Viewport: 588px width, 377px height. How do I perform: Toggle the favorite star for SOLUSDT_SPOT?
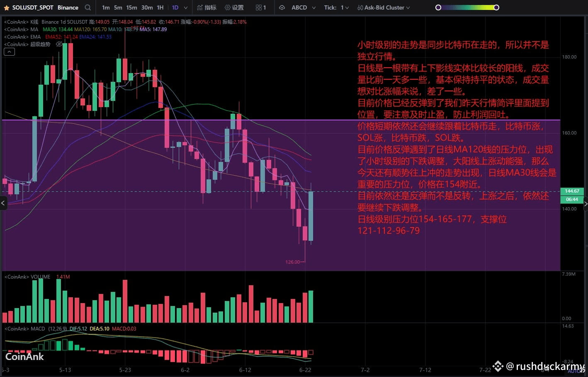(6, 7)
